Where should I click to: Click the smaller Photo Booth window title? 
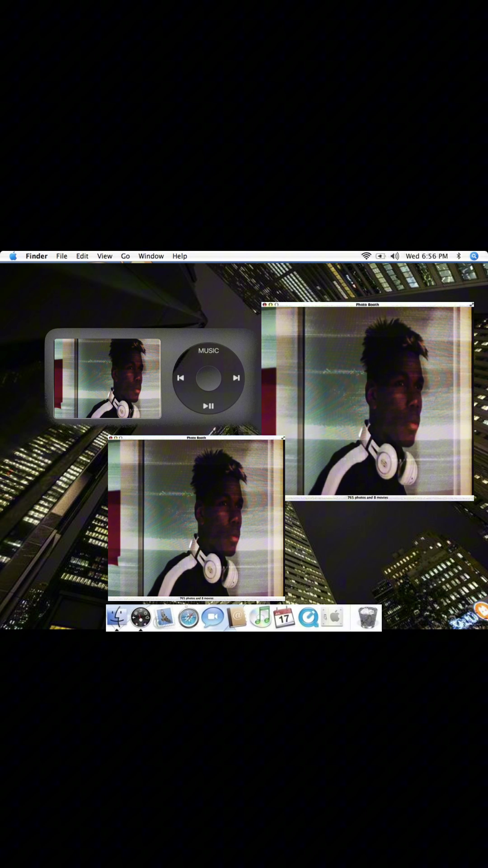(196, 438)
